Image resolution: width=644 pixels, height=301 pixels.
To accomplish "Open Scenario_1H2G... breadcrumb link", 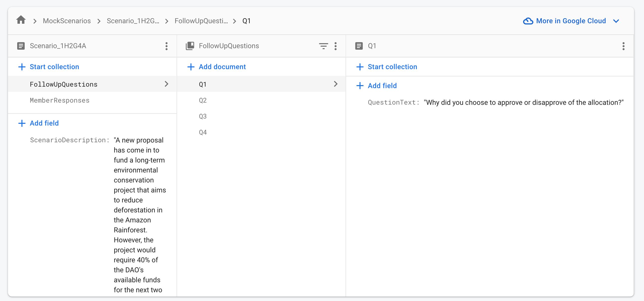I will tap(133, 21).
